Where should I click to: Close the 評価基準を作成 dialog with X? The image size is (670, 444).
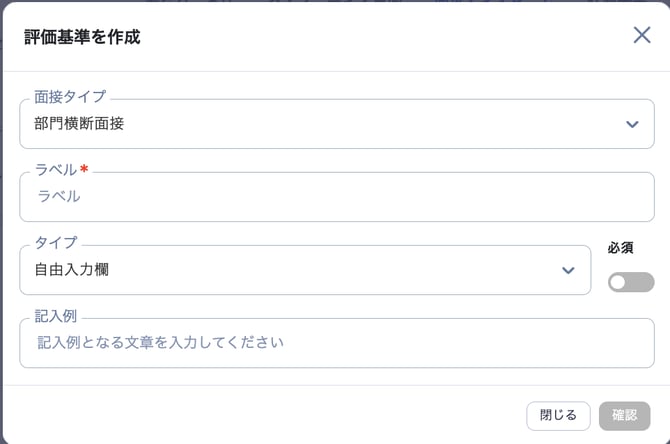[x=642, y=35]
